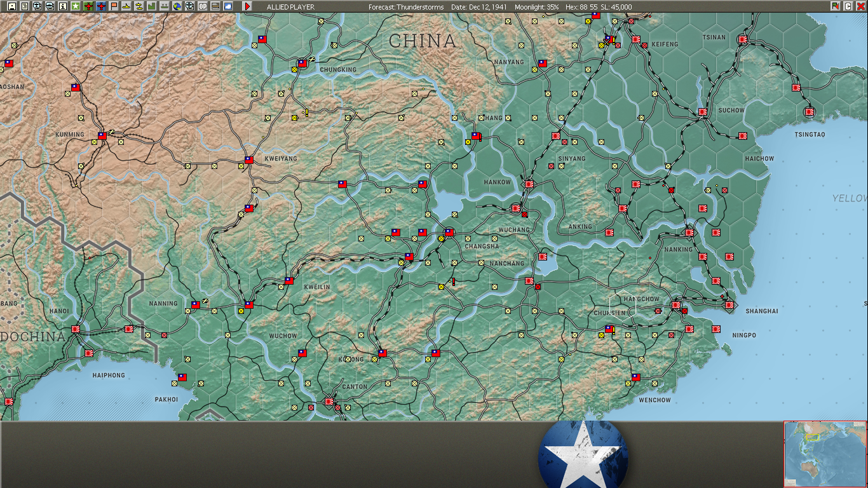868x488 pixels.
Task: Click the 'Moonlight: 35%' indicator
Action: (538, 6)
